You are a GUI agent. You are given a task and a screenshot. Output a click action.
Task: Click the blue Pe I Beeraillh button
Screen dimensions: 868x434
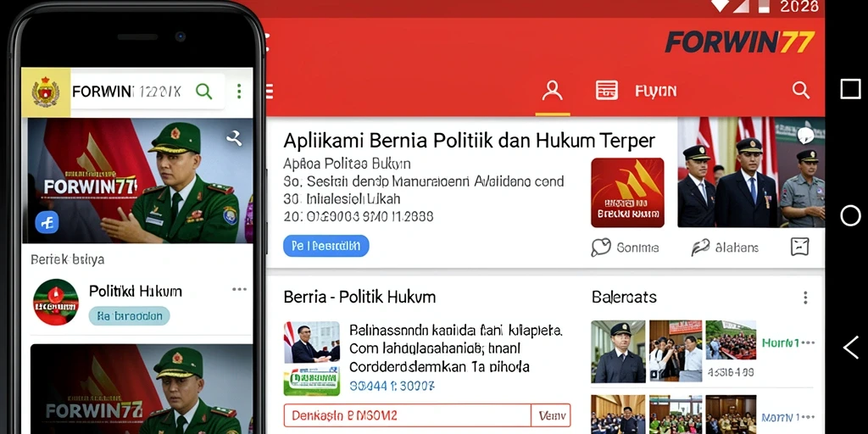326,246
